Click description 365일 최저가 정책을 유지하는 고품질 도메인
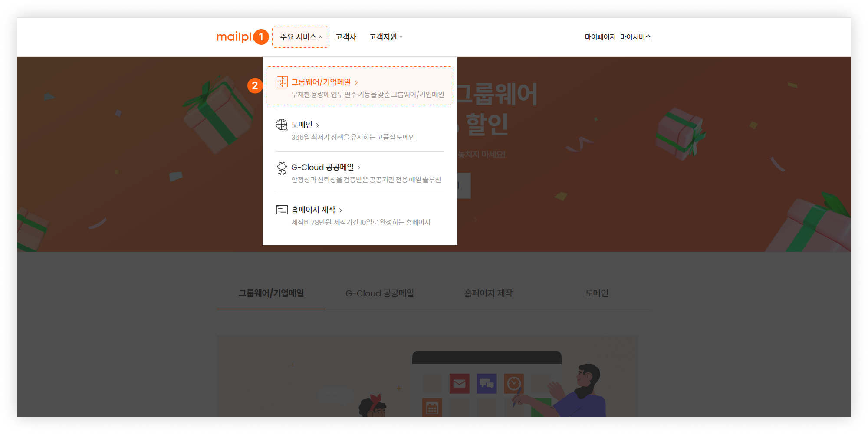 [x=353, y=137]
